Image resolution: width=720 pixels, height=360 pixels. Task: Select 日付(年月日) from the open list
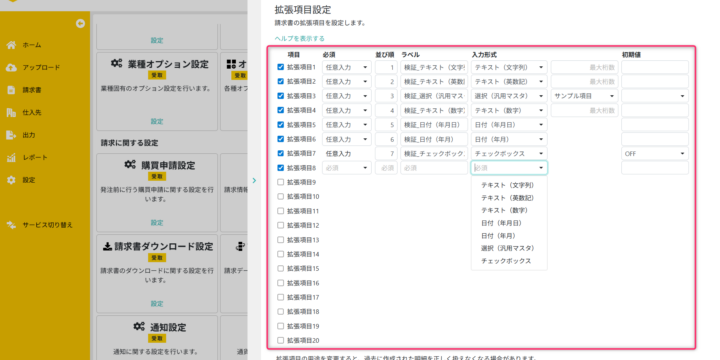pos(509,223)
